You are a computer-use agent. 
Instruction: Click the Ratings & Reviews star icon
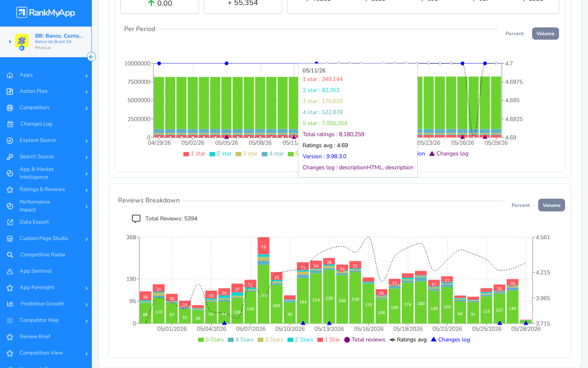tap(10, 190)
